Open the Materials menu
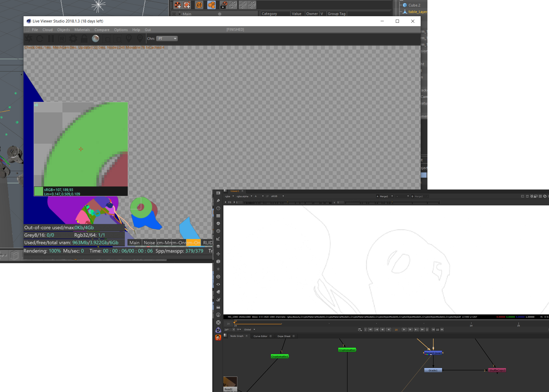The width and height of the screenshot is (549, 392). point(82,30)
